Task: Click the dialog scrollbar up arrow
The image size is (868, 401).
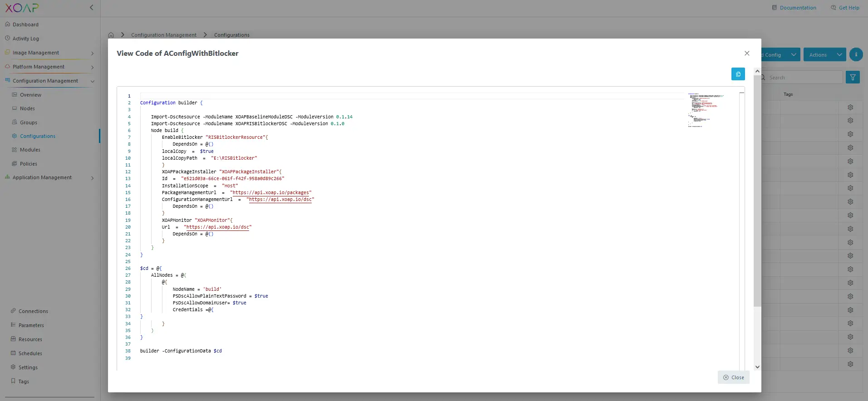Action: click(757, 71)
